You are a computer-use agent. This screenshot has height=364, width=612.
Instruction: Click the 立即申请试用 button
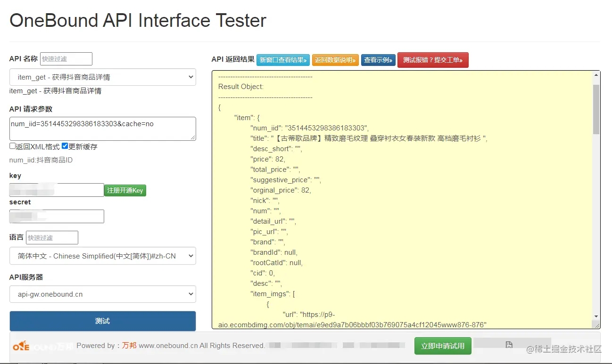pyautogui.click(x=443, y=346)
